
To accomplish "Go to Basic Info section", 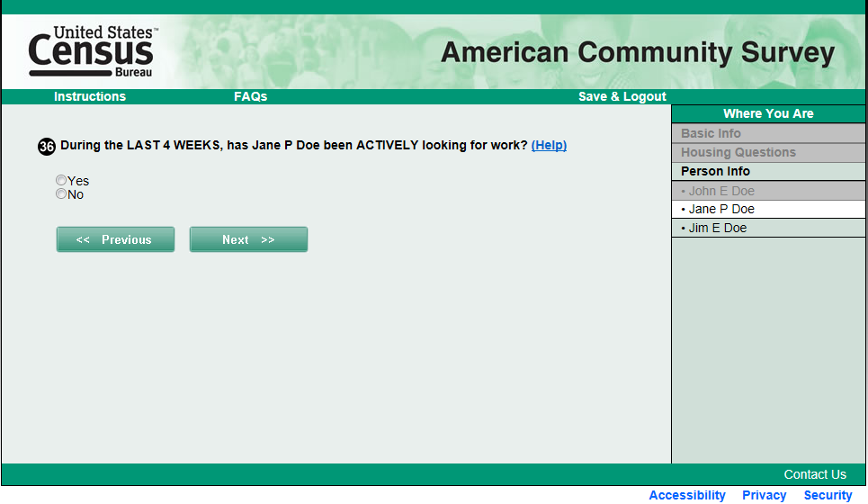I will [x=768, y=133].
